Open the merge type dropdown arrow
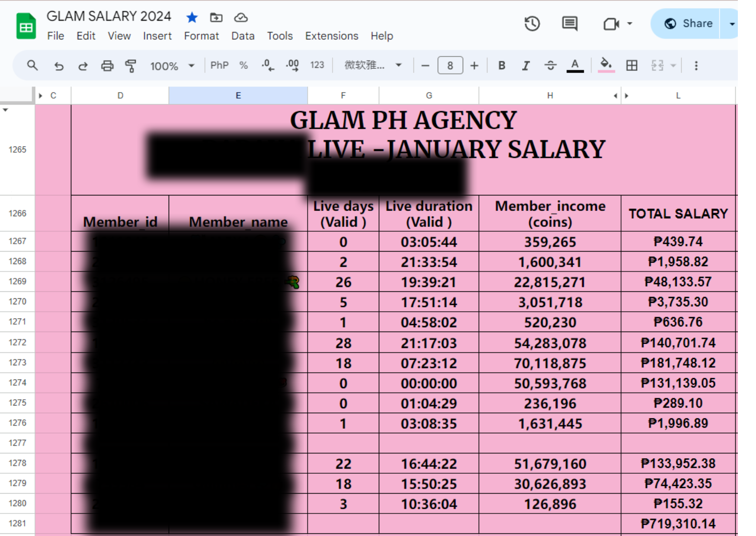 click(x=673, y=66)
